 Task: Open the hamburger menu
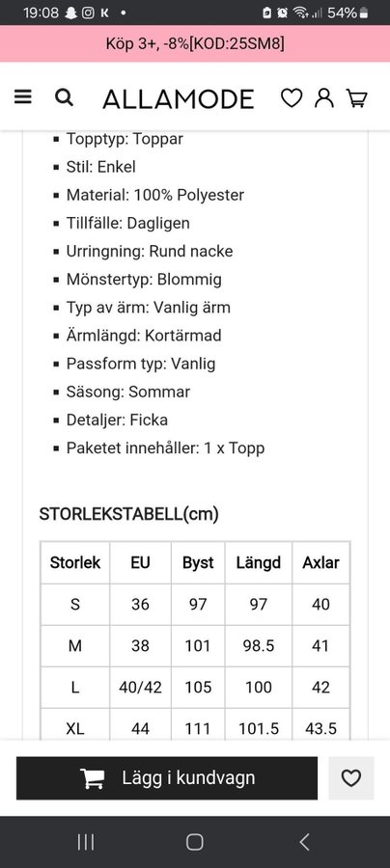23,98
